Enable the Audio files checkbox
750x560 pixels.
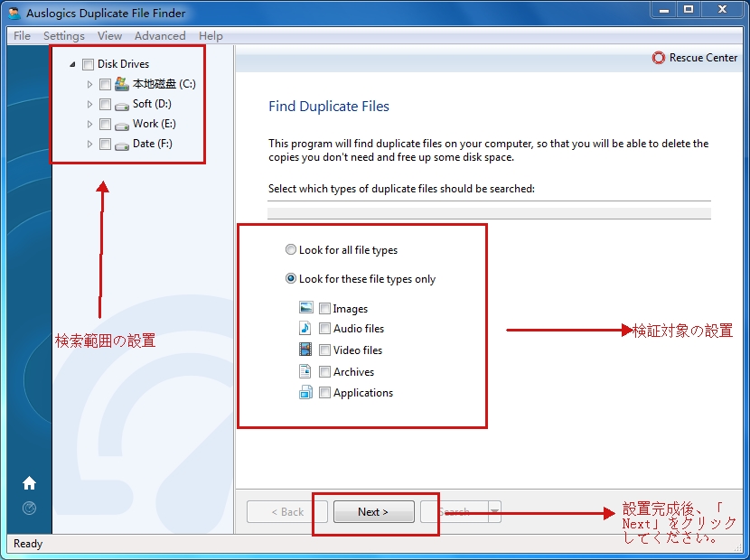click(324, 328)
